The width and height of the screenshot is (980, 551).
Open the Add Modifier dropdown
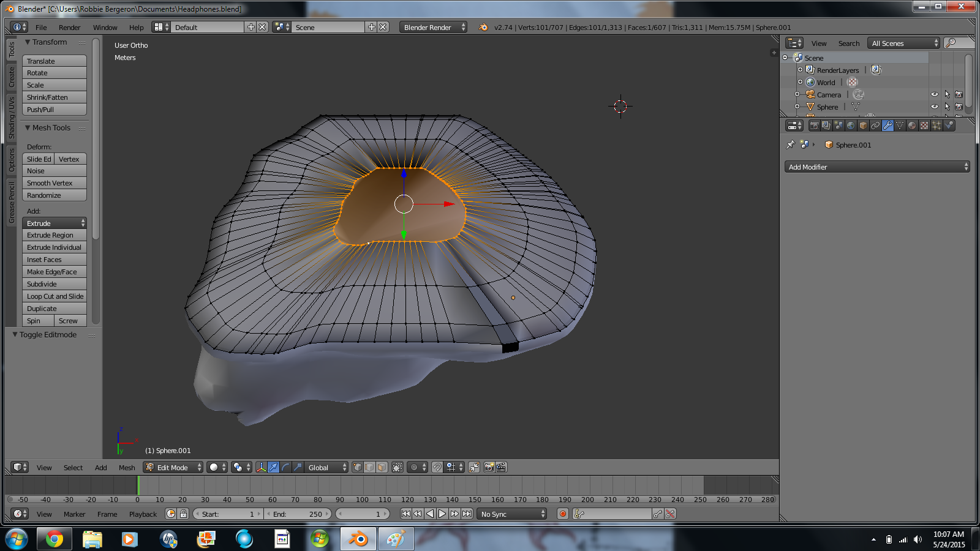pos(877,167)
